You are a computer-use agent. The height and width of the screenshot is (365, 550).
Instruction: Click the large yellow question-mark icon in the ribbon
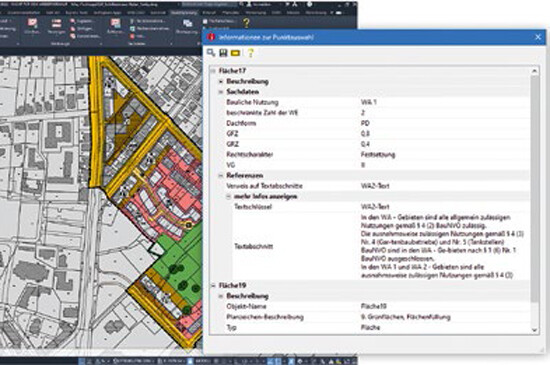[246, 23]
